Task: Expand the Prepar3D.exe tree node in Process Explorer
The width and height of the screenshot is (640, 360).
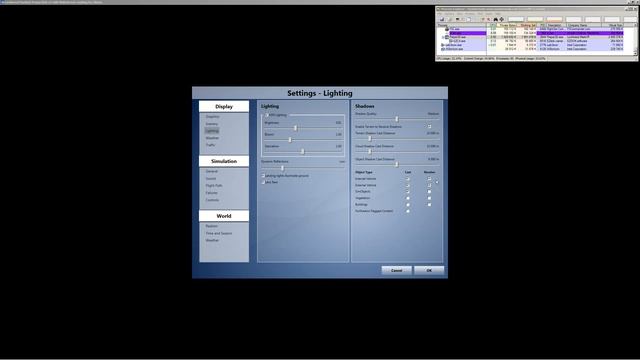Action: click(443, 37)
